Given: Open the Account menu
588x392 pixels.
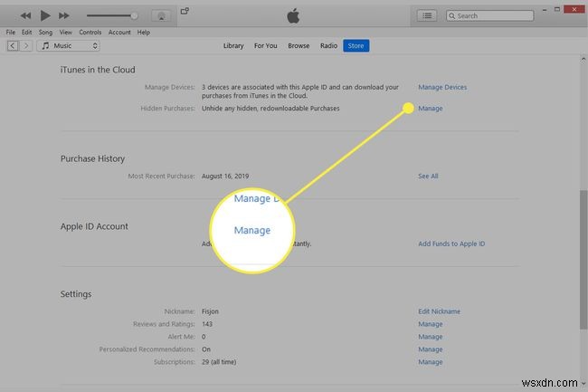Looking at the screenshot, I should 119,33.
